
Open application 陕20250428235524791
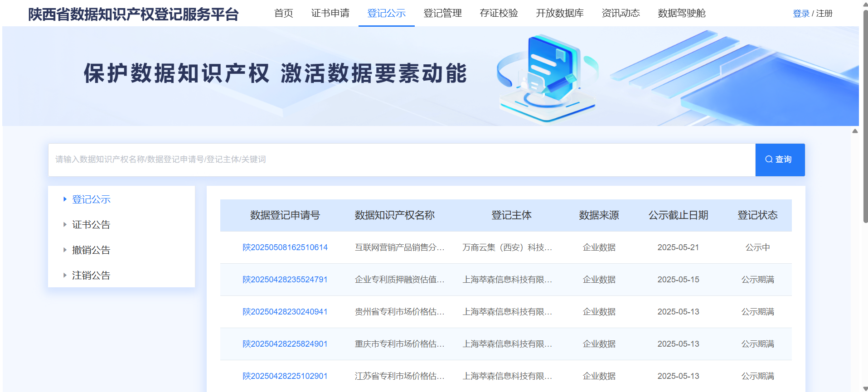[x=285, y=280]
